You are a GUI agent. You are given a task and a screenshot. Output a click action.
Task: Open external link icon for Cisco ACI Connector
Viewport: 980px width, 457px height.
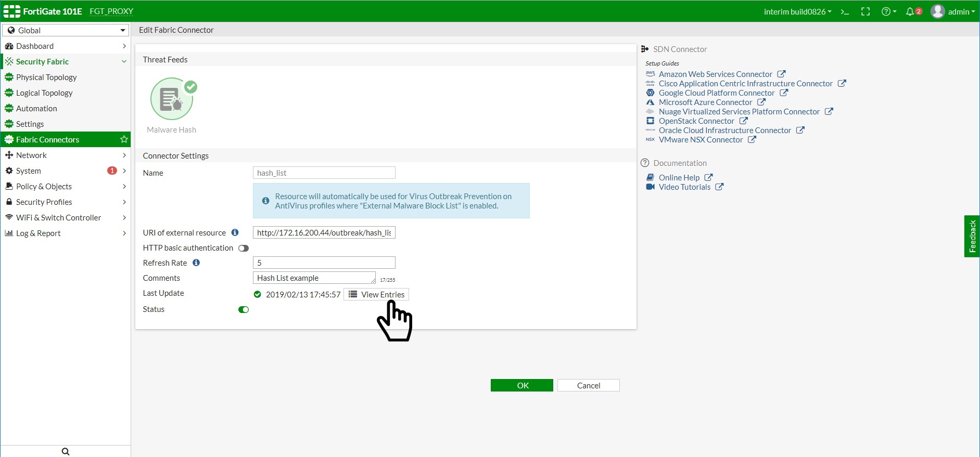click(842, 83)
